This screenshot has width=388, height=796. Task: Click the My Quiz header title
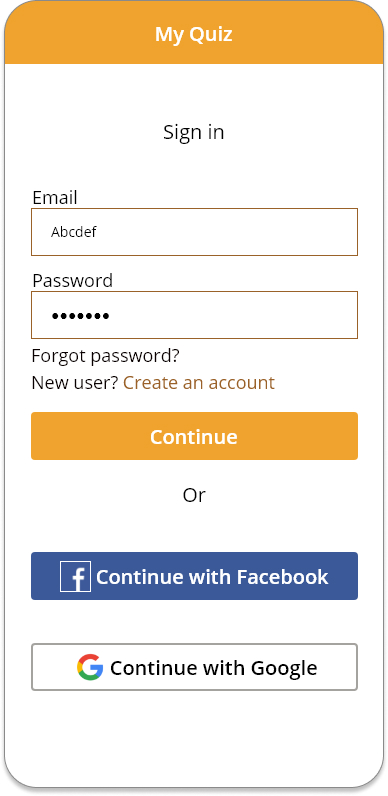(193, 34)
